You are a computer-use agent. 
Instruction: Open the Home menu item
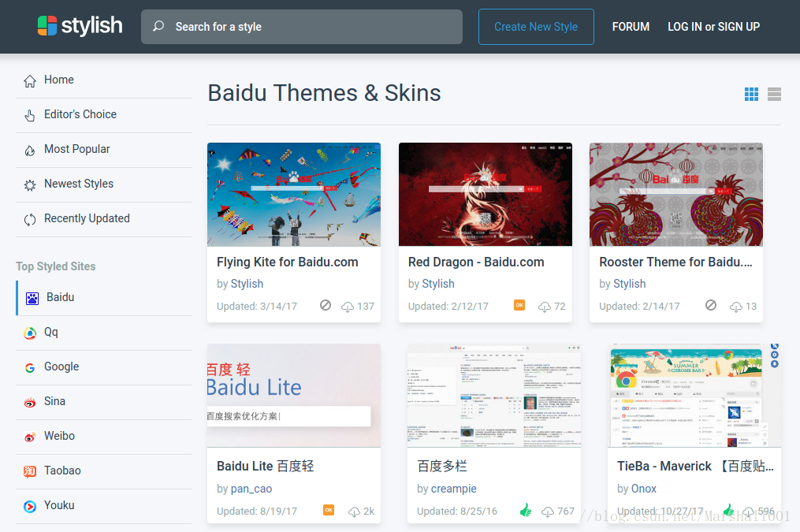[x=103, y=80]
